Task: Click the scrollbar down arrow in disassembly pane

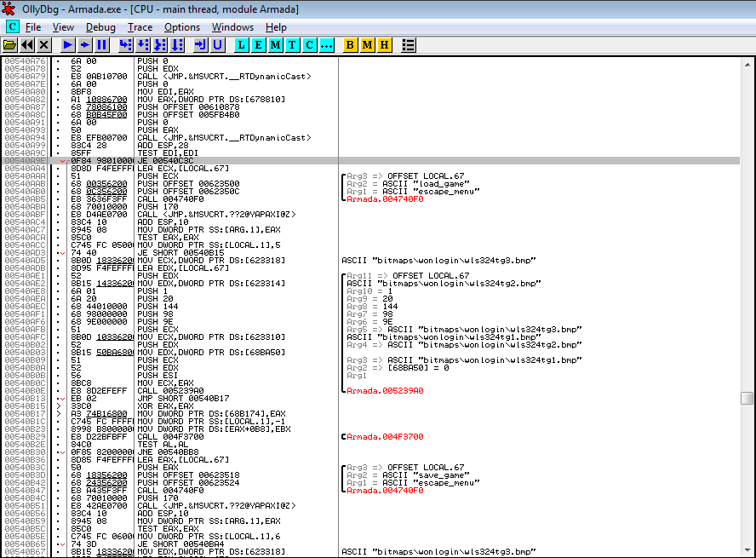Action: point(747,550)
